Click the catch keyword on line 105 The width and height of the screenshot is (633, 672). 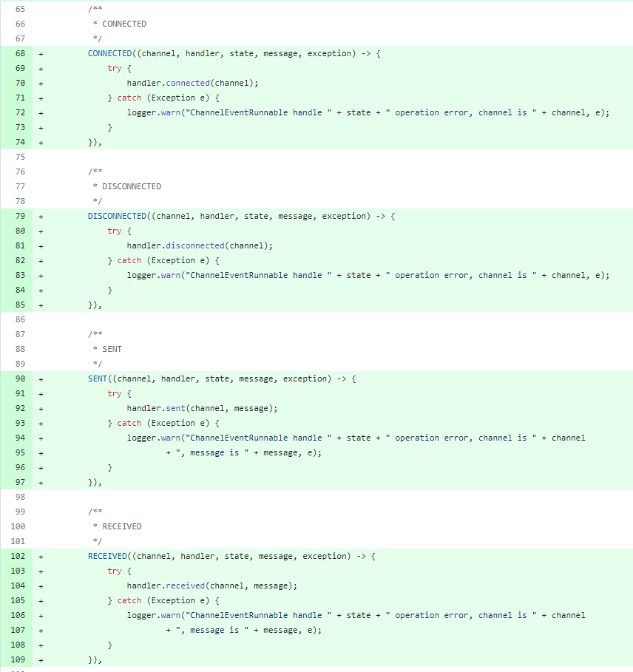click(129, 601)
